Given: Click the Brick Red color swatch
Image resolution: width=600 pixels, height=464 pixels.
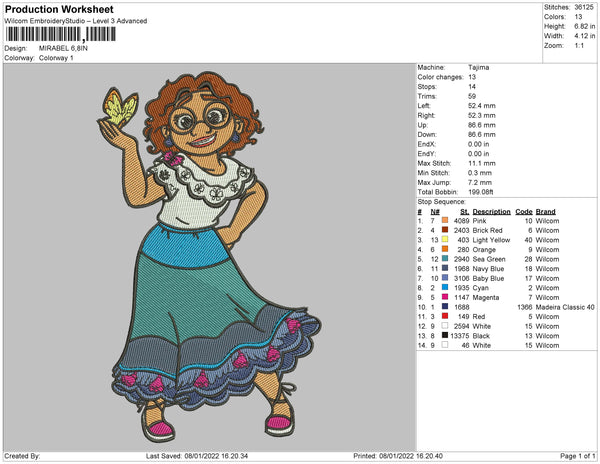Looking at the screenshot, I should point(445,230).
